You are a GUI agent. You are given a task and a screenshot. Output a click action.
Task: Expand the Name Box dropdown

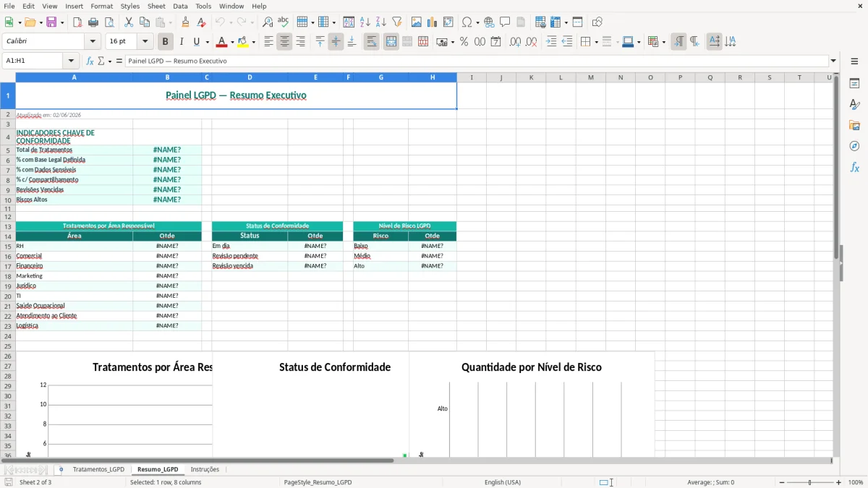click(71, 61)
